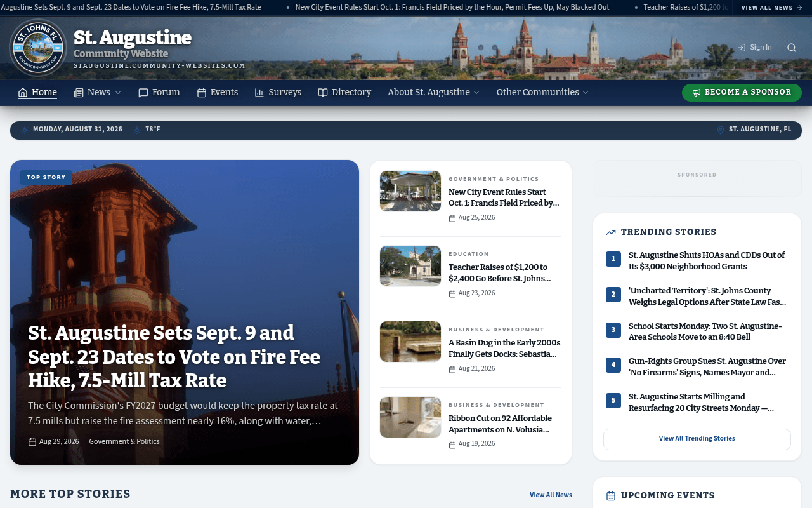Screen dimensions: 812x508
Task: Click the Francis Field pavilion thumbnail
Action: pos(410,191)
